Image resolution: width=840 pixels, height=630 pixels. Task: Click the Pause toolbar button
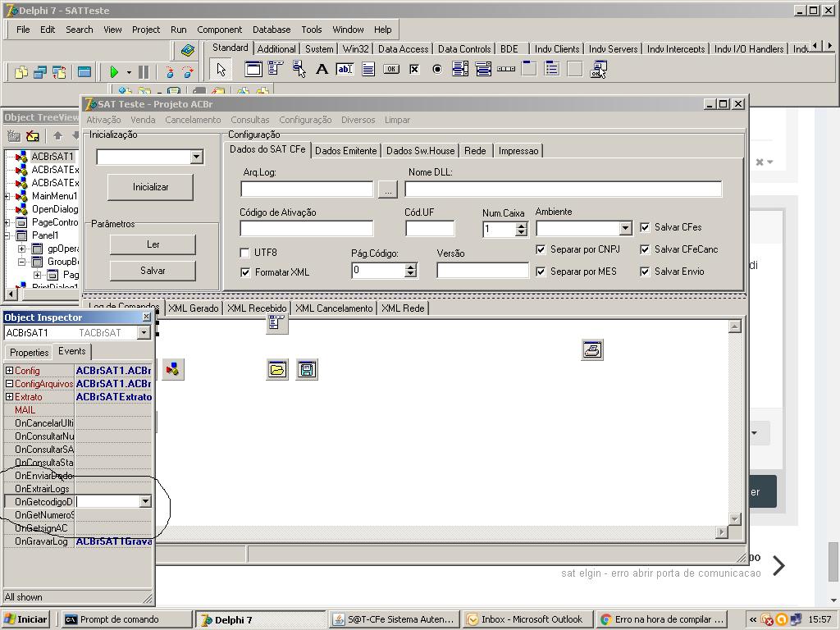[x=144, y=72]
